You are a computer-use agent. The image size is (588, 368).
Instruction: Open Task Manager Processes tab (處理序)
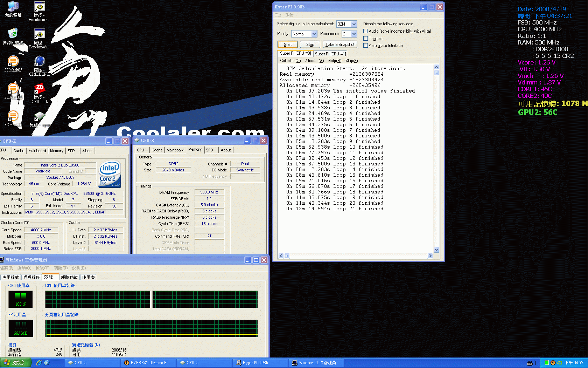pos(31,277)
